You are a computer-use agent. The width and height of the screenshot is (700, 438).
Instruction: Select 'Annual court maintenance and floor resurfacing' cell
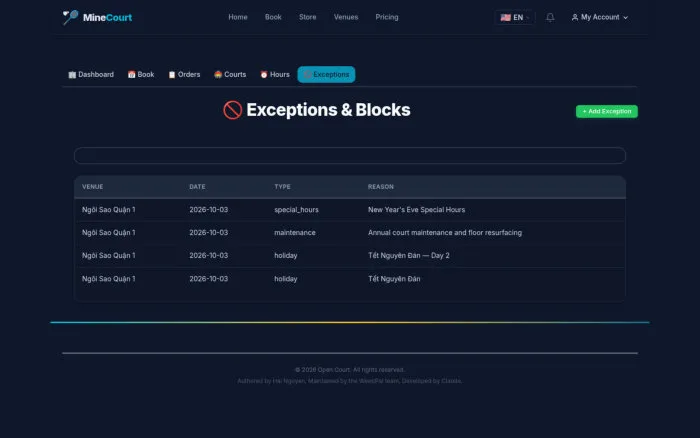(445, 233)
